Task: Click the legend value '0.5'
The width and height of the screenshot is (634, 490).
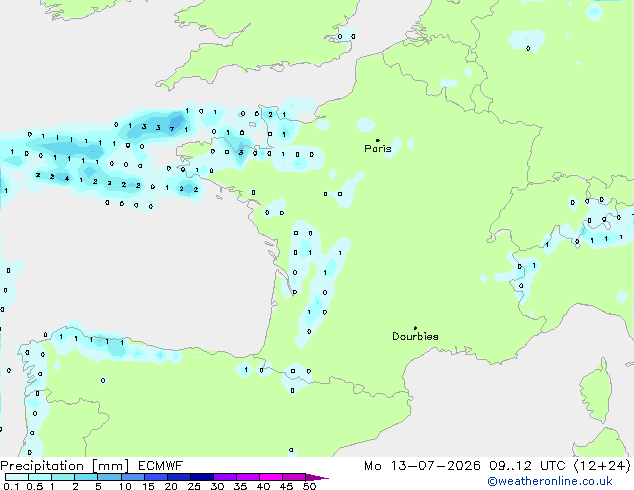Action: (35, 486)
